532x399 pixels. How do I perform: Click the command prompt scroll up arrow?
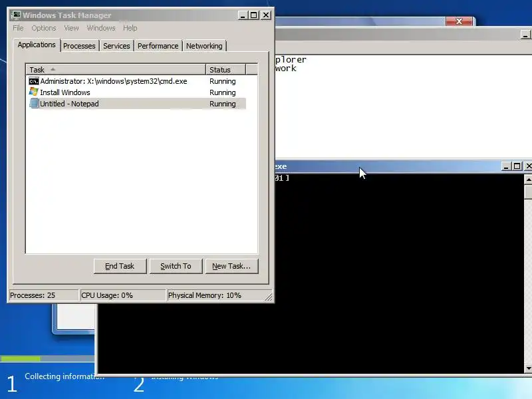[x=528, y=180]
